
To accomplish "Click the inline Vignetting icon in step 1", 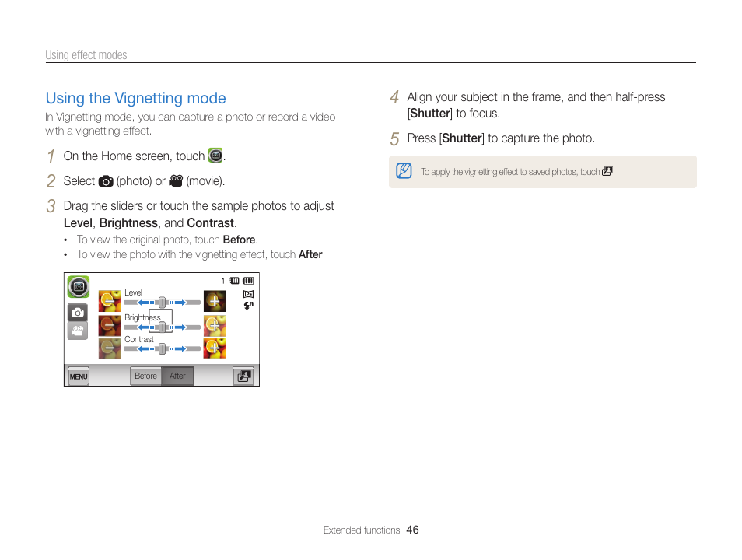I will 215,156.
